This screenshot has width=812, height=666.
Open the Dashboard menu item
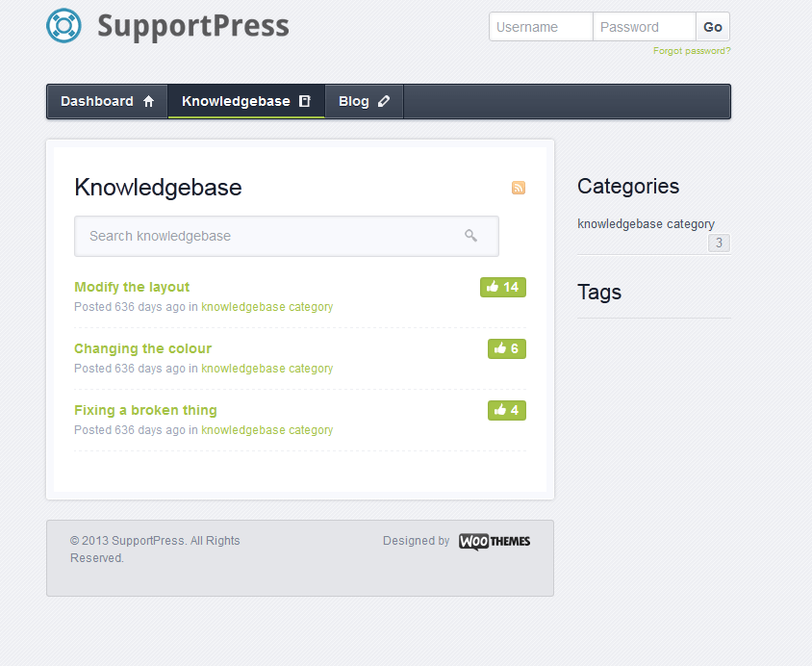(107, 101)
